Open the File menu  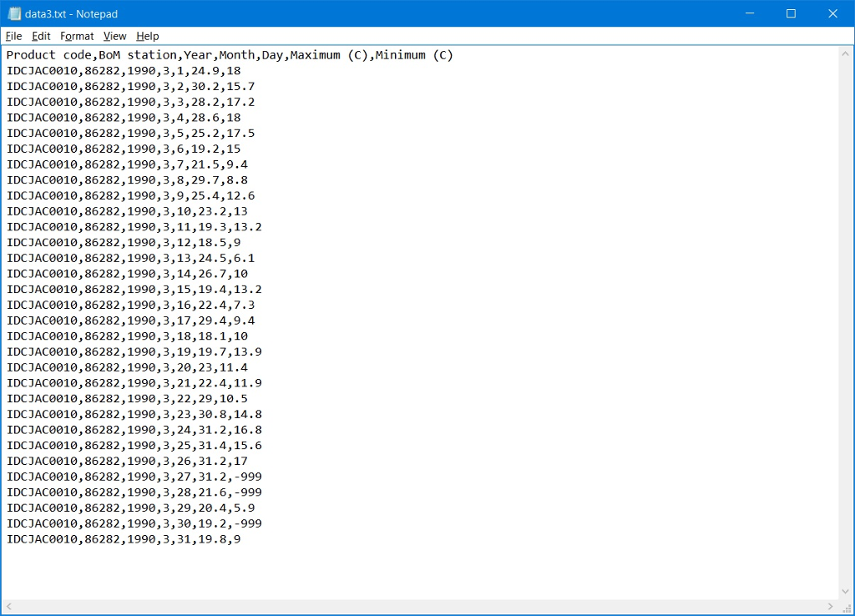(x=13, y=36)
